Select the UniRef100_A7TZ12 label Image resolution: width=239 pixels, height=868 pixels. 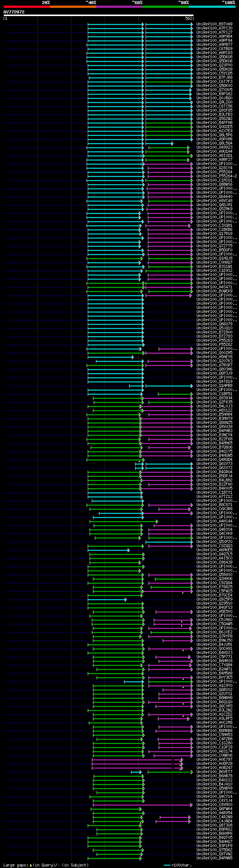point(214,496)
